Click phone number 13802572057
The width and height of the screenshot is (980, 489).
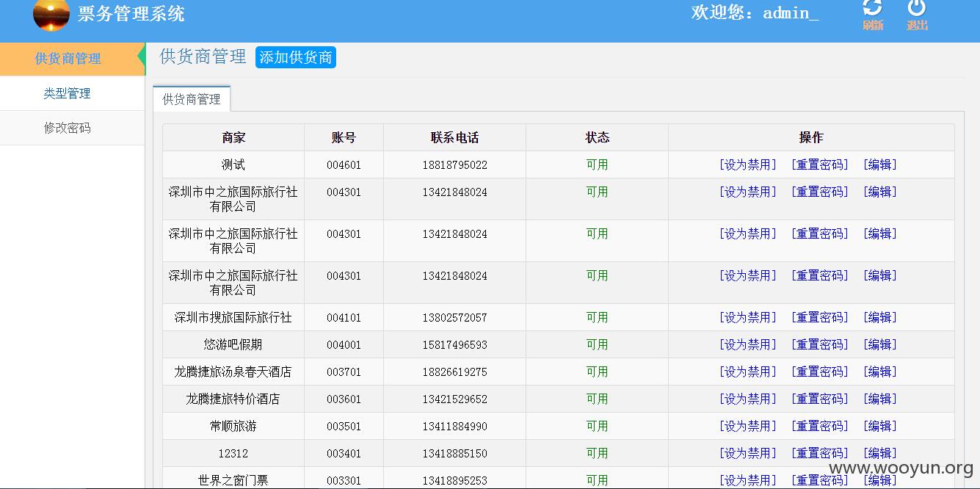pos(454,318)
